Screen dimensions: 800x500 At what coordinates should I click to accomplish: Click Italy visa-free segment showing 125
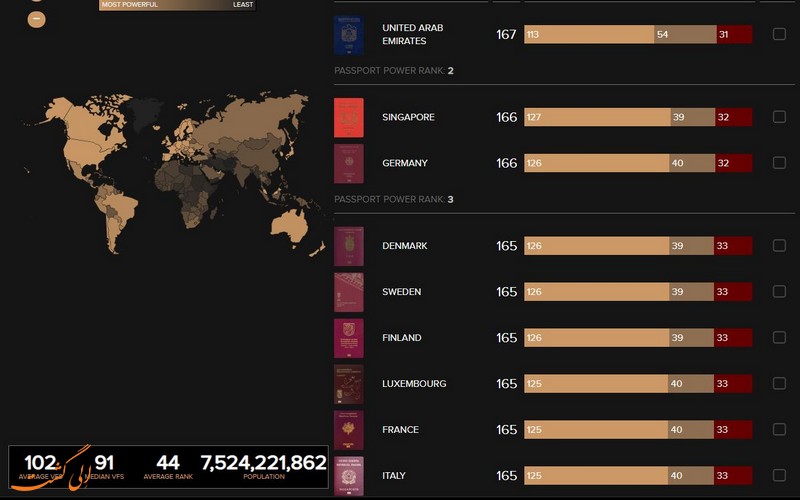(x=596, y=475)
